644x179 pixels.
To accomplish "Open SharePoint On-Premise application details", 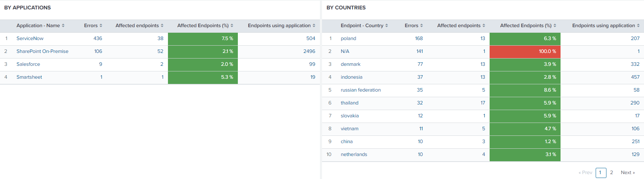I will click(42, 52).
